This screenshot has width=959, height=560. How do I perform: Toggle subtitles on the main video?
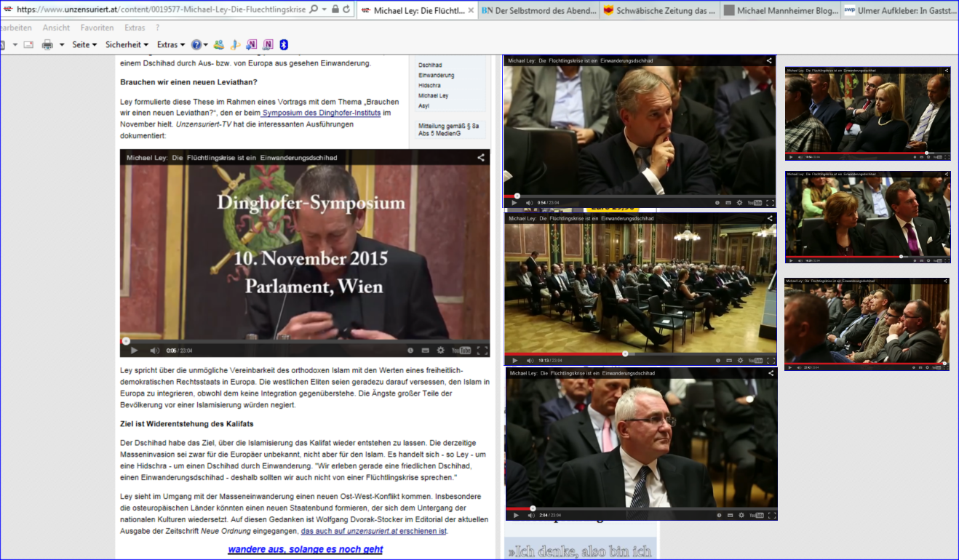(426, 351)
